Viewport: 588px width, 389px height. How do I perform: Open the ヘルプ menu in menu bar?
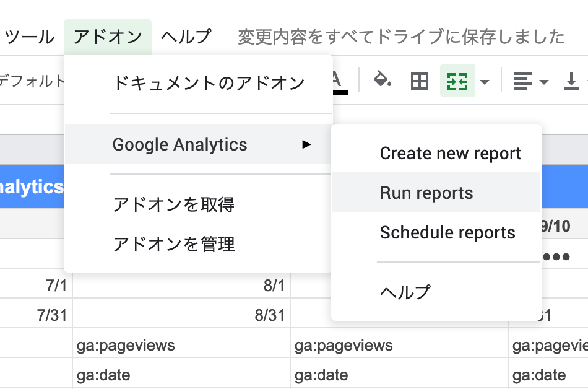tap(186, 37)
